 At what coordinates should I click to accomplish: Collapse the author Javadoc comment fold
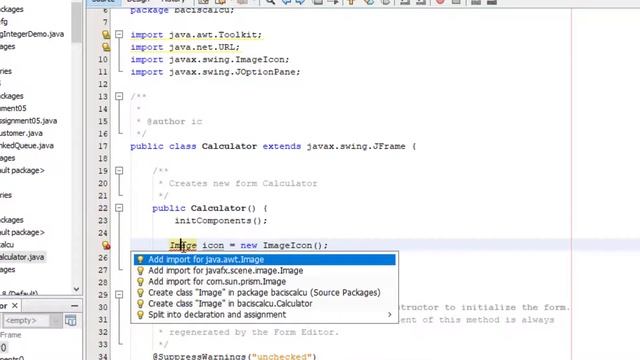tap(119, 96)
